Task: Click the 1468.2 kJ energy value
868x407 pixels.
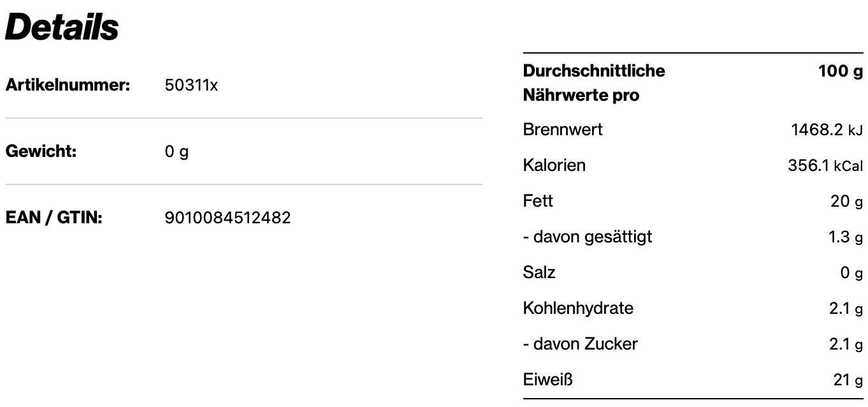Action: [x=827, y=131]
